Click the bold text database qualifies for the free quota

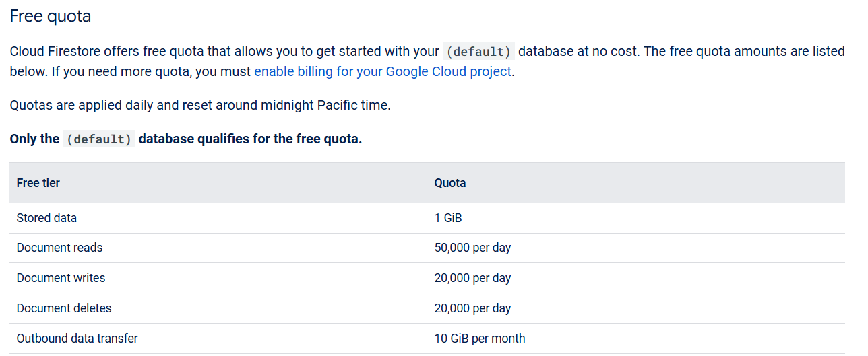coord(250,139)
